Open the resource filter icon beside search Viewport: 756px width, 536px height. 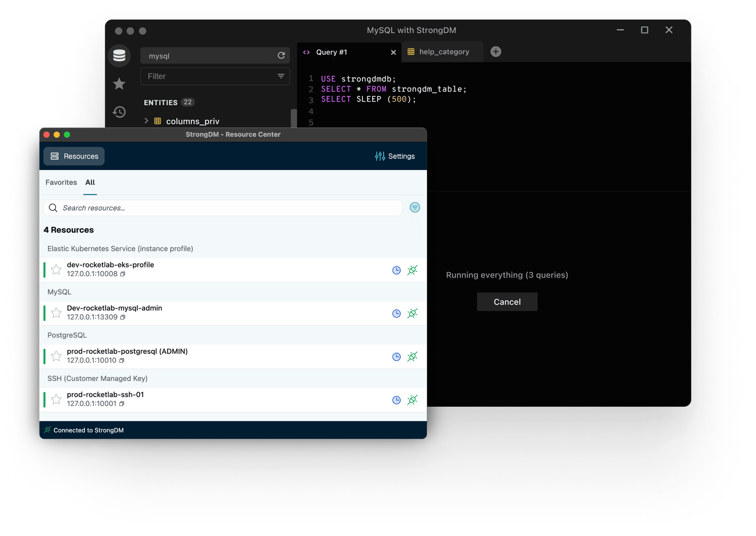tap(415, 208)
